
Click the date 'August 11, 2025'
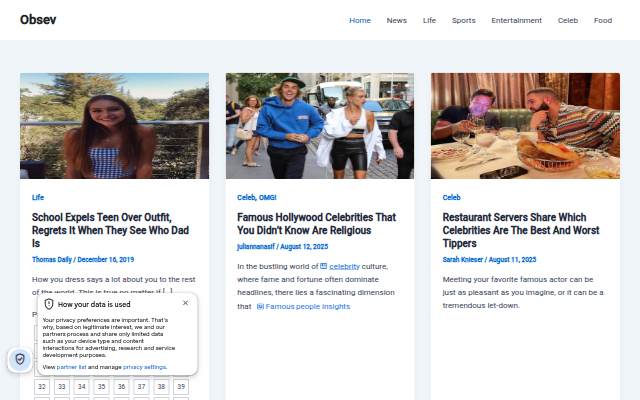coord(512,260)
